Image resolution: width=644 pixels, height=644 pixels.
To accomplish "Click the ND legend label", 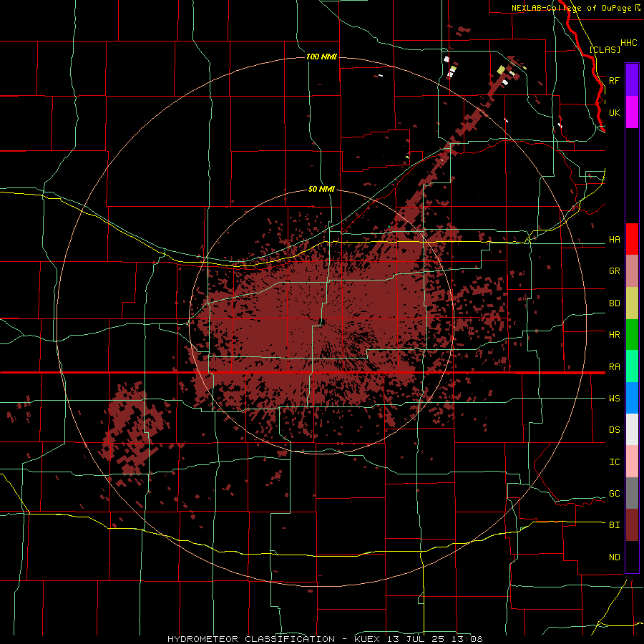I will 615,557.
